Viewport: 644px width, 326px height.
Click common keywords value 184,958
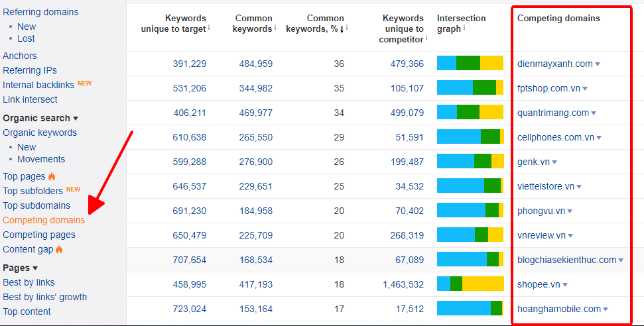point(255,211)
